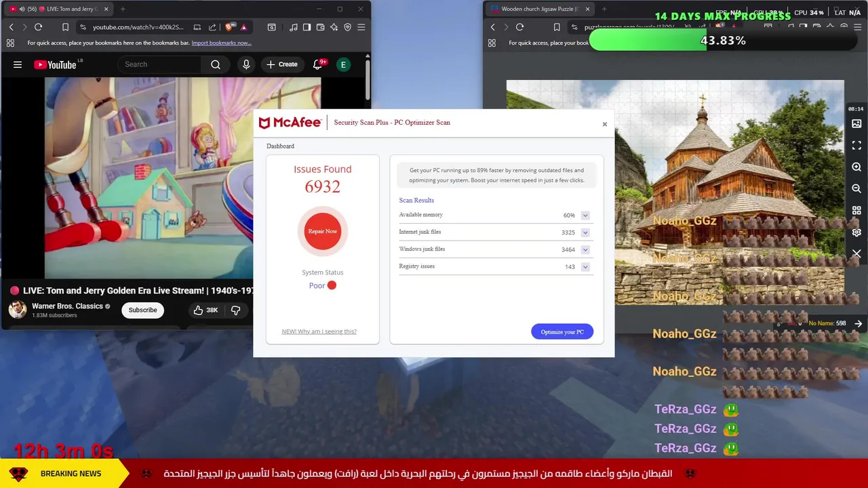The width and height of the screenshot is (868, 488).
Task: Open the Brave playlist music note icon
Action: [x=293, y=27]
